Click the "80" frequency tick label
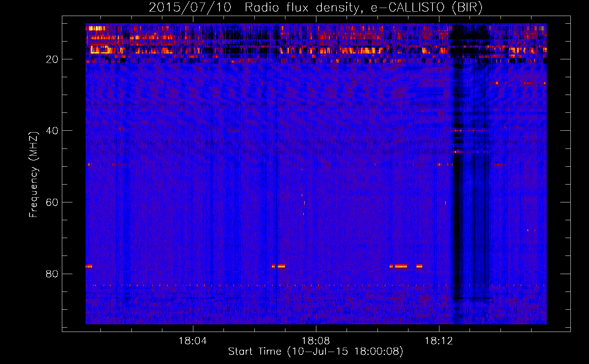 pos(52,274)
